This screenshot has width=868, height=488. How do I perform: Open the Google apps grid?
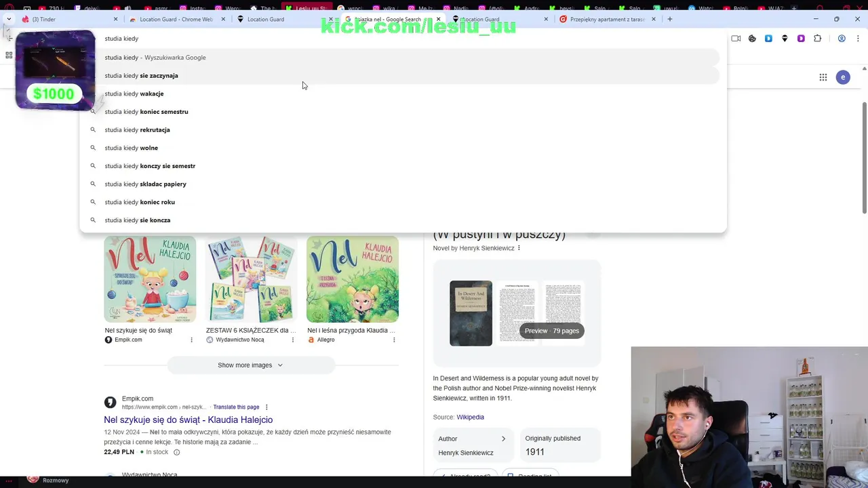tap(823, 77)
